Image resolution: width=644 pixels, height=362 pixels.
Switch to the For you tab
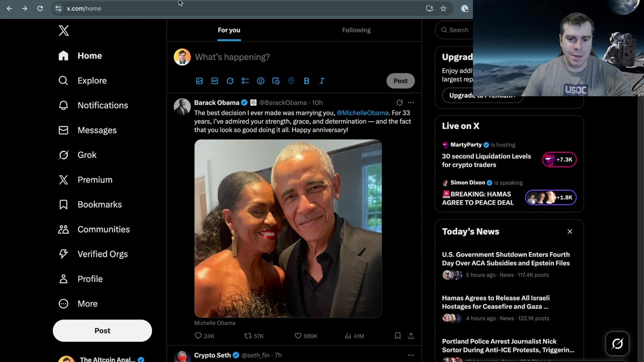click(x=229, y=30)
